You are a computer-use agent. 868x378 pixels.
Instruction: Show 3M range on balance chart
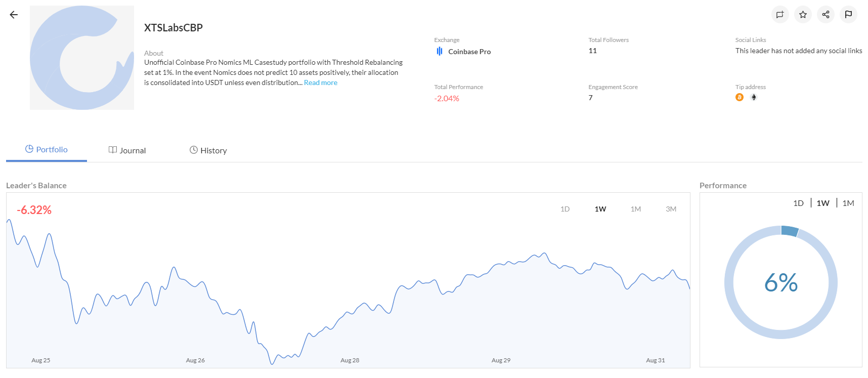click(671, 209)
